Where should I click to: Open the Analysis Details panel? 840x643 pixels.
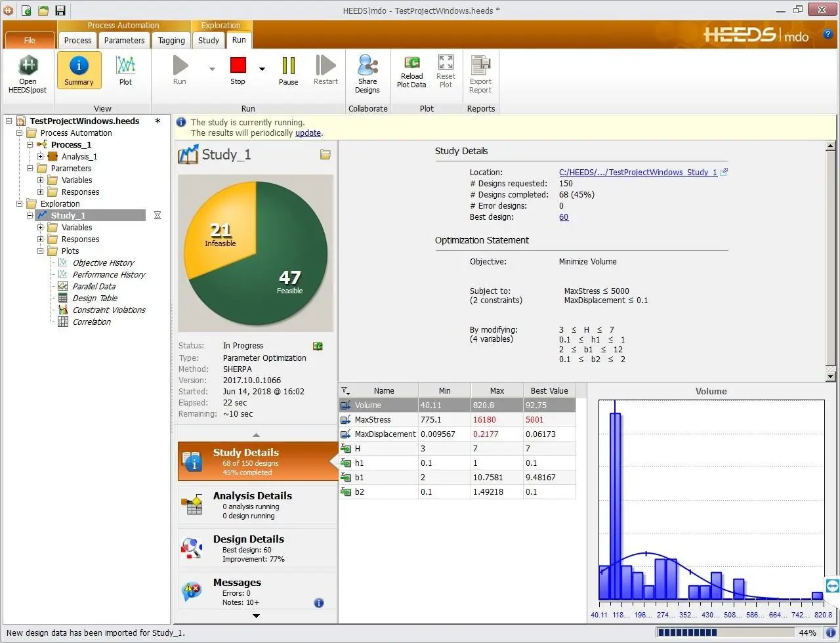pos(257,505)
